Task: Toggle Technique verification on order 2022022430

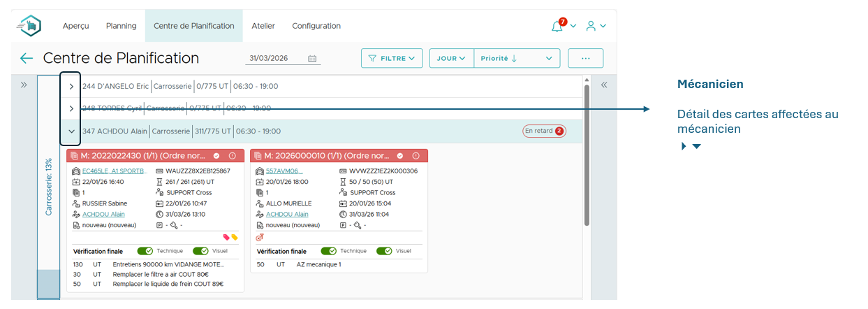Action: click(145, 251)
